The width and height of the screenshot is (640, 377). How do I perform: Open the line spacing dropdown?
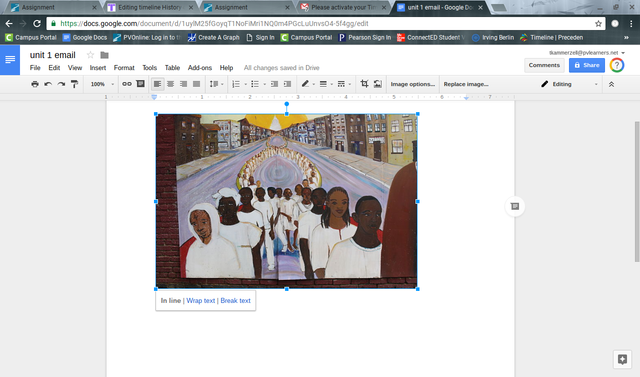coord(216,84)
